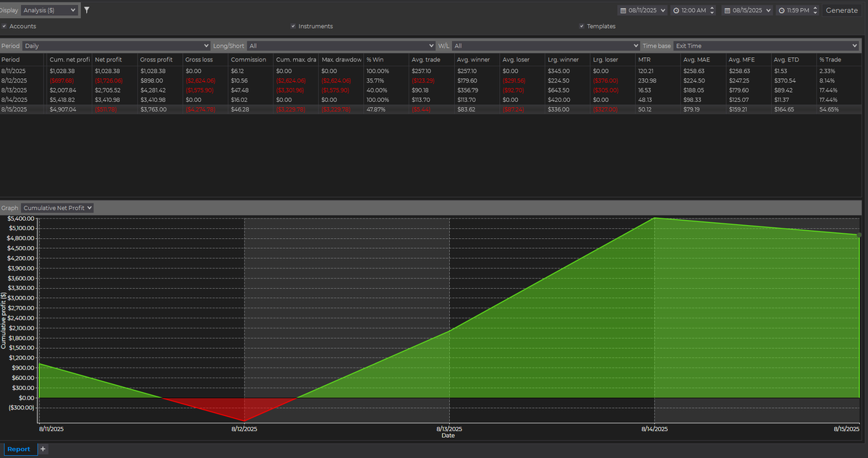Click the Avg. ETD column header

(x=793, y=59)
